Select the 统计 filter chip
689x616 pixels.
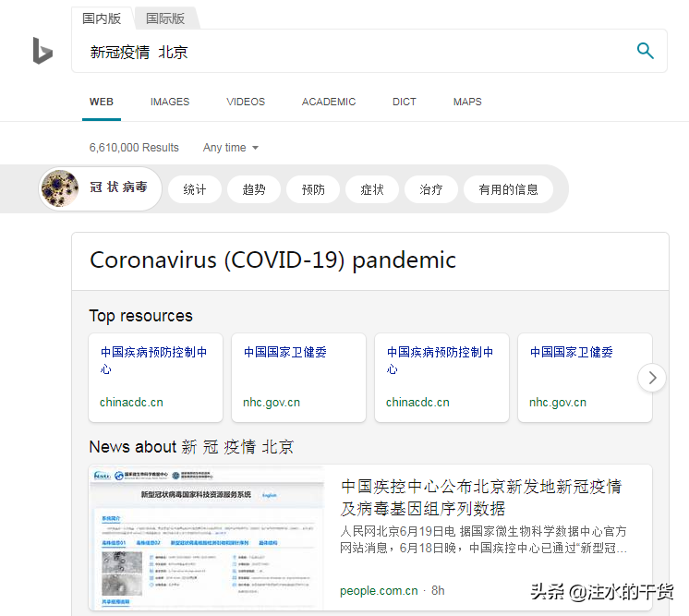pos(195,189)
